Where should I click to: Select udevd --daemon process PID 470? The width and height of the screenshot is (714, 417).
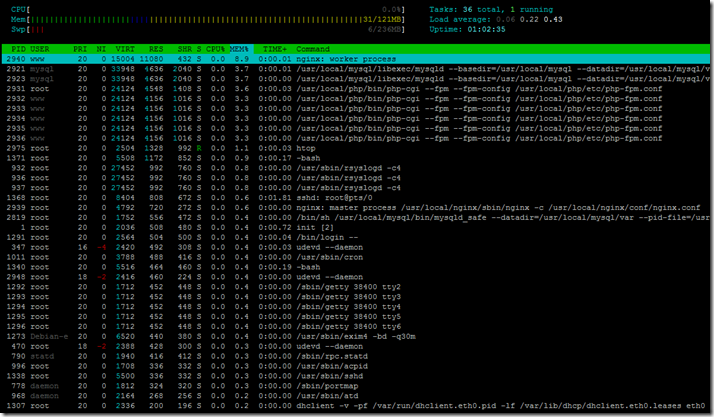(356, 346)
